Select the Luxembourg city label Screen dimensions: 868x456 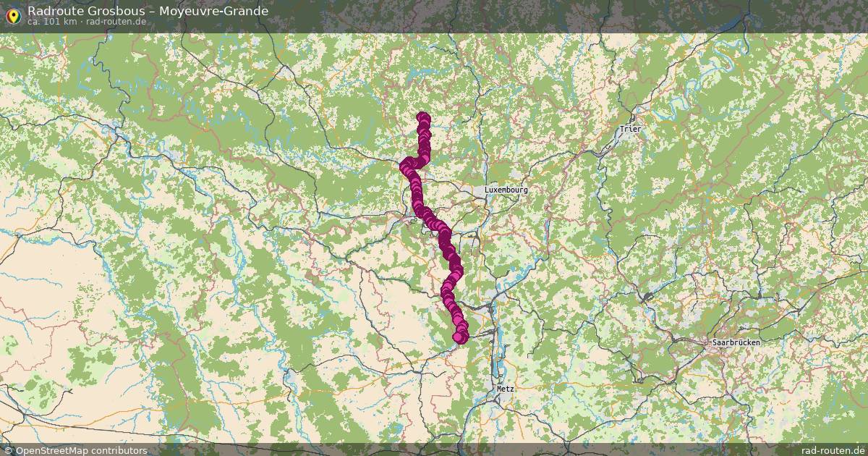point(506,190)
